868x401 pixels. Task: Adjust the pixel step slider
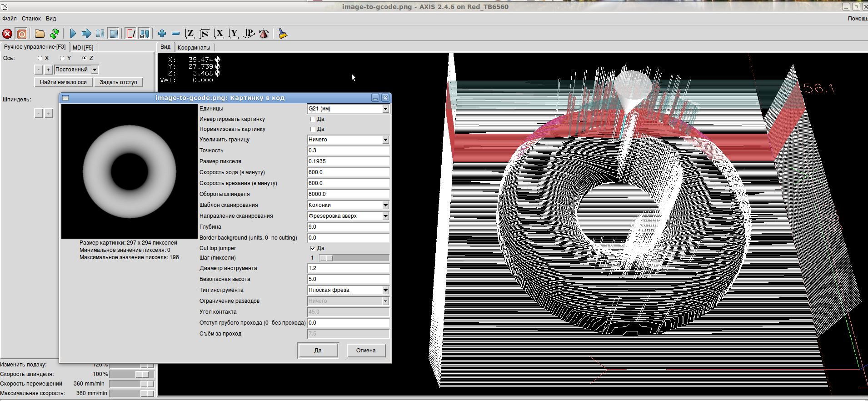click(x=326, y=258)
